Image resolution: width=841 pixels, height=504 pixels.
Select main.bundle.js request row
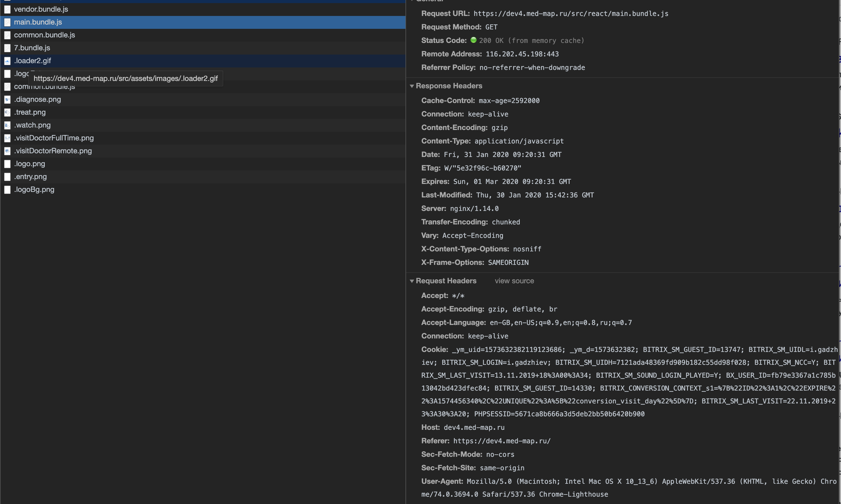click(203, 22)
